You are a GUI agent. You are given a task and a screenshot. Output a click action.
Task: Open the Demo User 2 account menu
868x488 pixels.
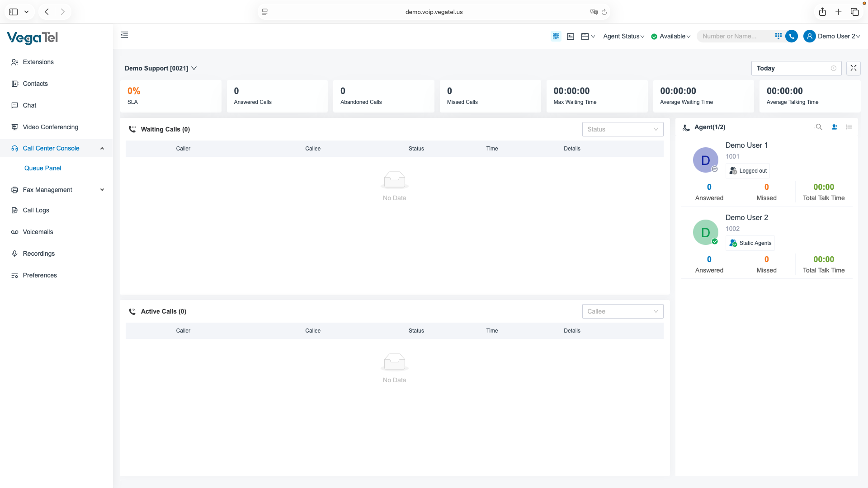832,36
